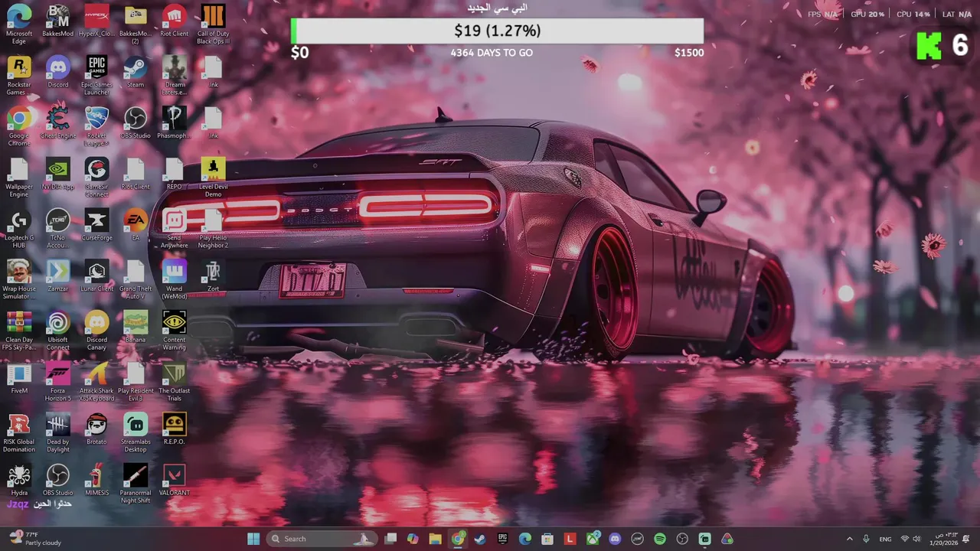Open Play Resident Evil 3 shortcut
The image size is (980, 551).
136,381
